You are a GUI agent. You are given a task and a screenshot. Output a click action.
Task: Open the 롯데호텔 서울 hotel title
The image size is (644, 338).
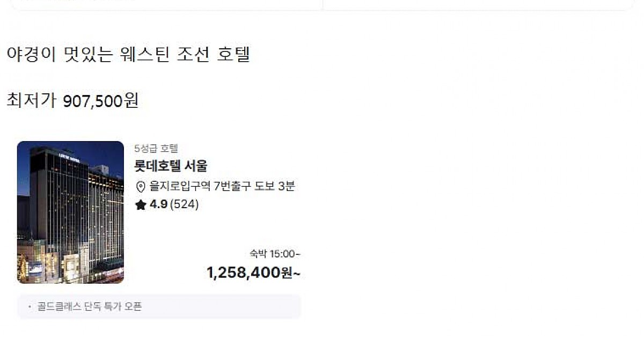171,166
